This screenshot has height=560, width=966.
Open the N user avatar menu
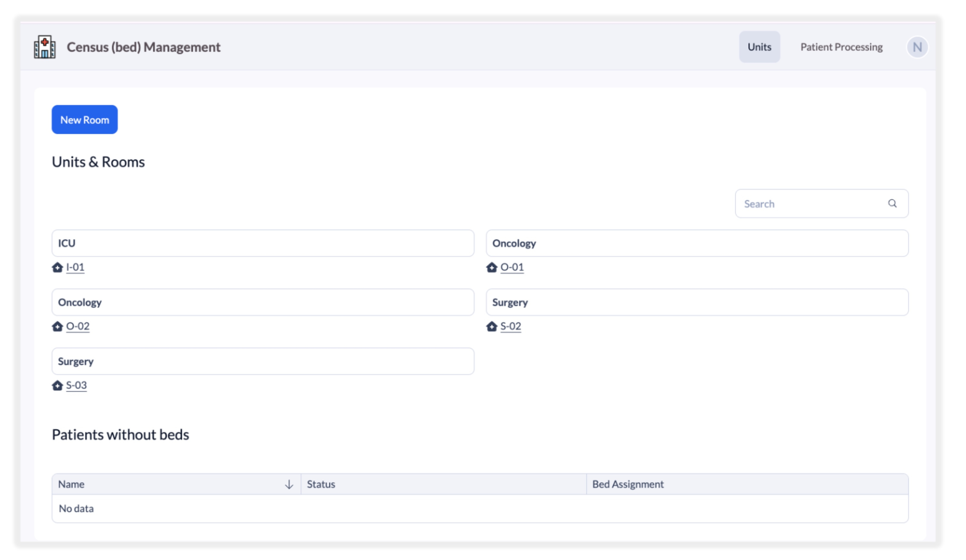pos(917,47)
